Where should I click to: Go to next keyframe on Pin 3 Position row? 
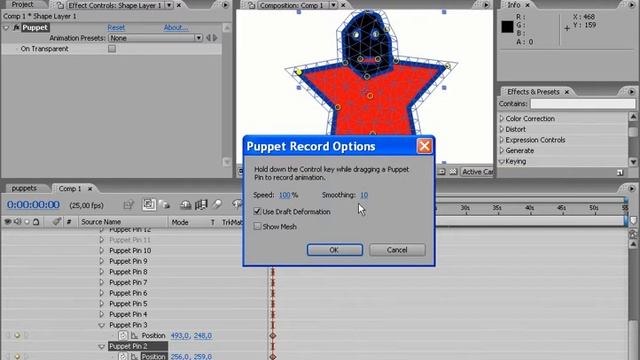coord(26,336)
